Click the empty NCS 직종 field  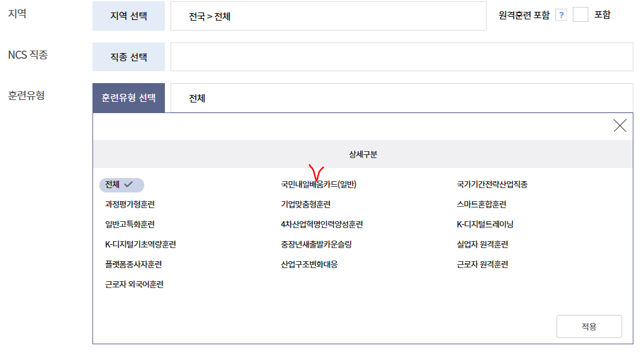(x=402, y=57)
